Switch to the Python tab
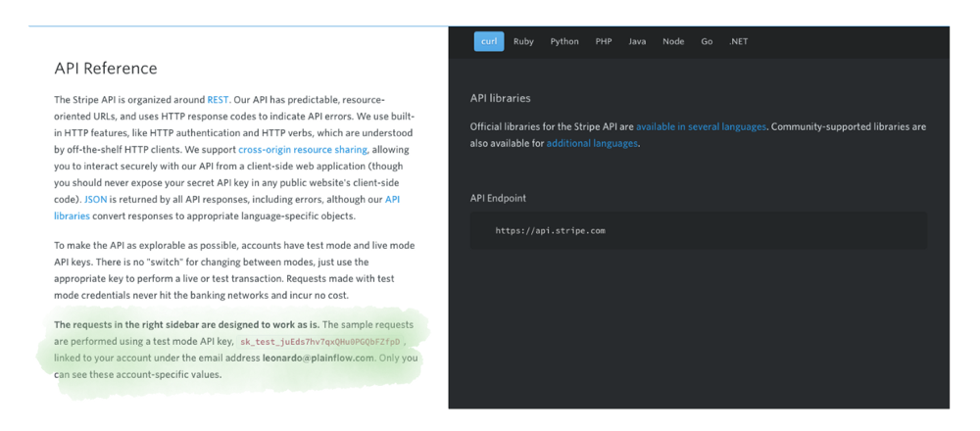Viewport: 980px width, 431px height. [x=564, y=42]
